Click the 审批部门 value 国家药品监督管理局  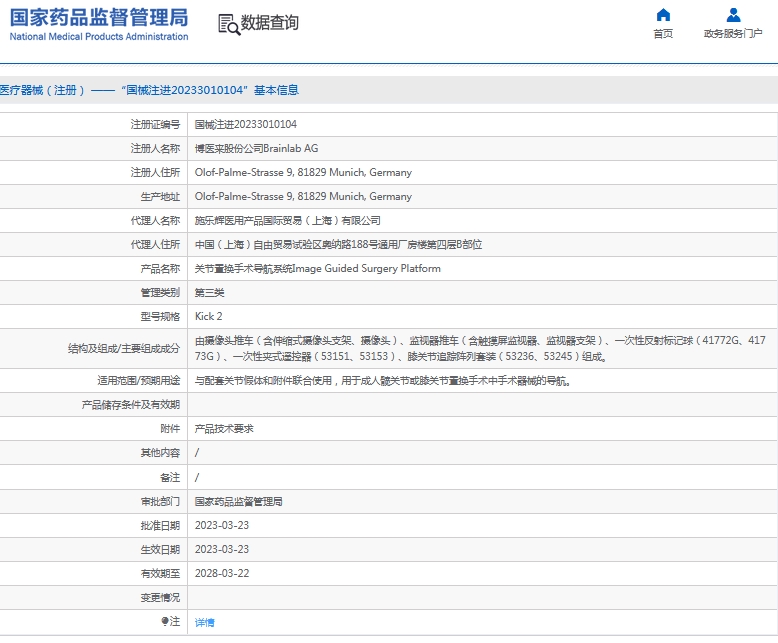[x=238, y=502]
